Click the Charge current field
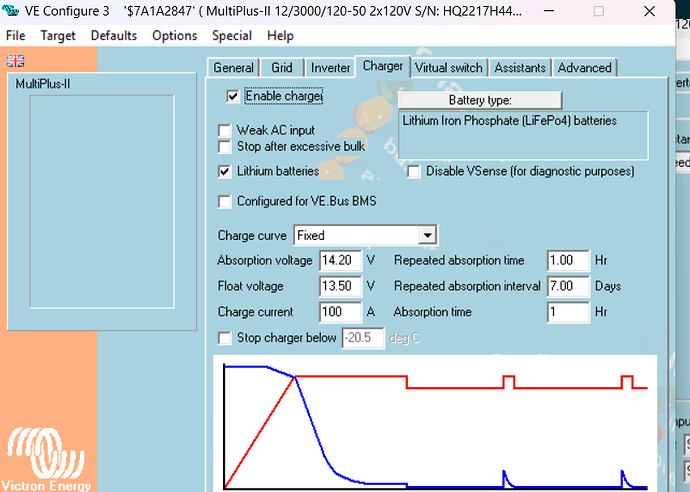690x492 pixels. click(341, 312)
